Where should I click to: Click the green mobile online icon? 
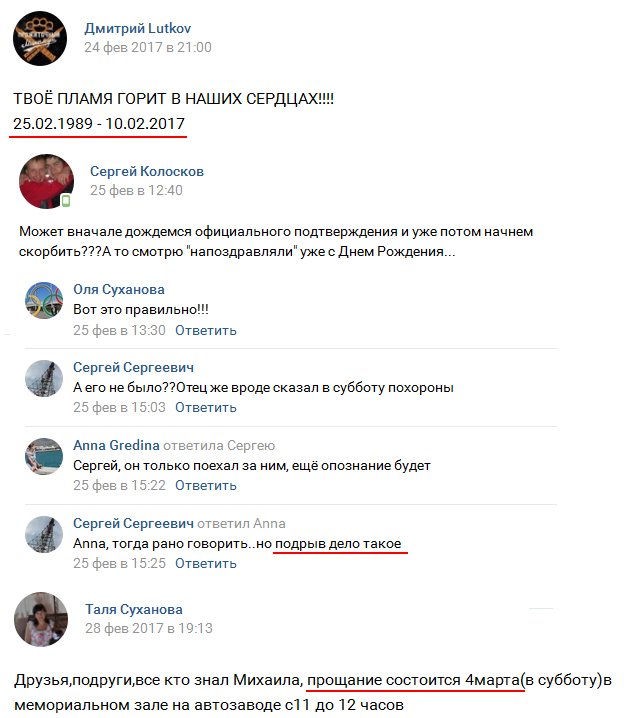(66, 201)
